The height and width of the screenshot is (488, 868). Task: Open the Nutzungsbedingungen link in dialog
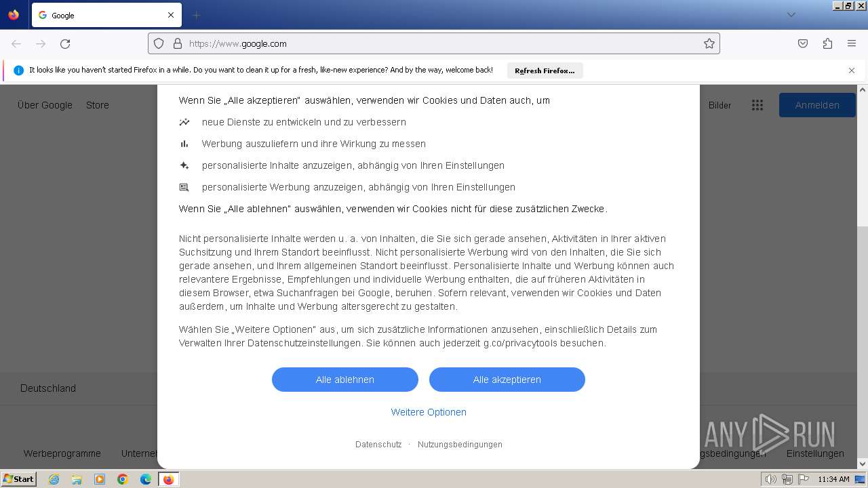(460, 445)
